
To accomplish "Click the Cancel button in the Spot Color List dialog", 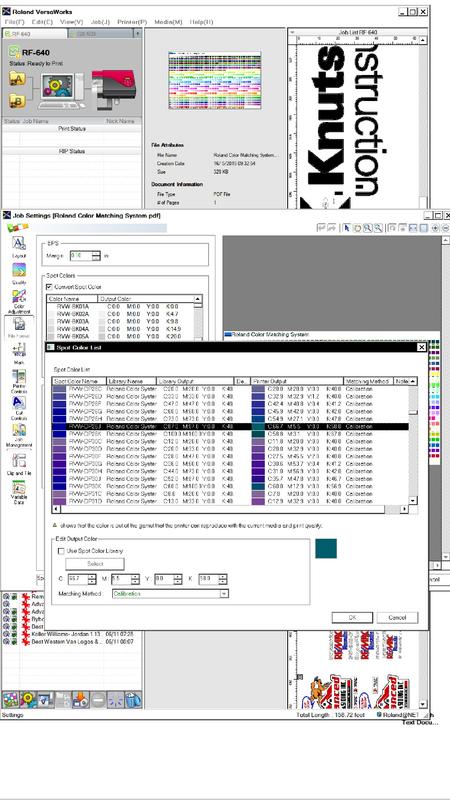I will 397,617.
